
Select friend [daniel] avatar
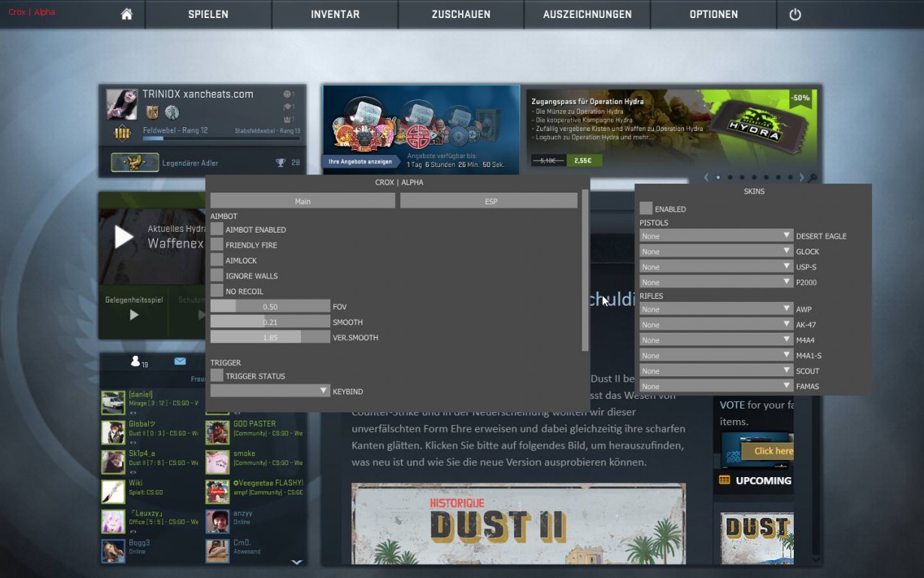[x=113, y=403]
